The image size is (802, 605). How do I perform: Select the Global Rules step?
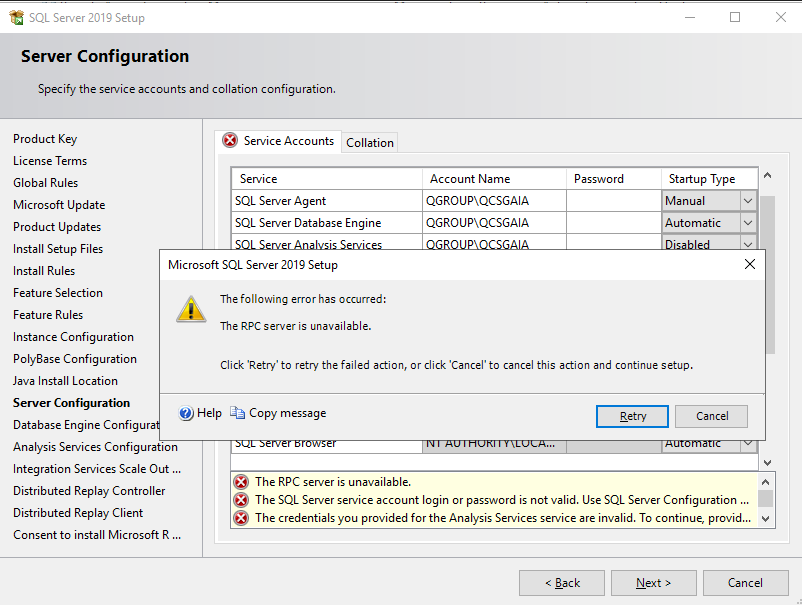point(46,183)
